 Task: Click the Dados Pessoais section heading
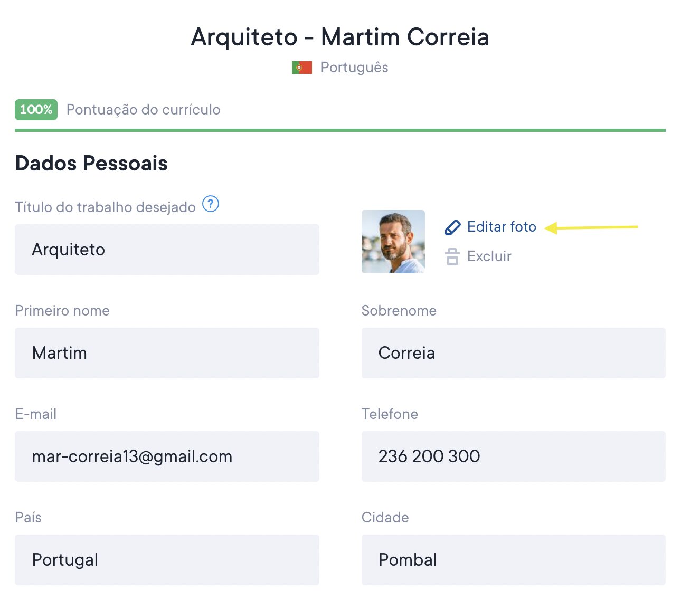91,163
